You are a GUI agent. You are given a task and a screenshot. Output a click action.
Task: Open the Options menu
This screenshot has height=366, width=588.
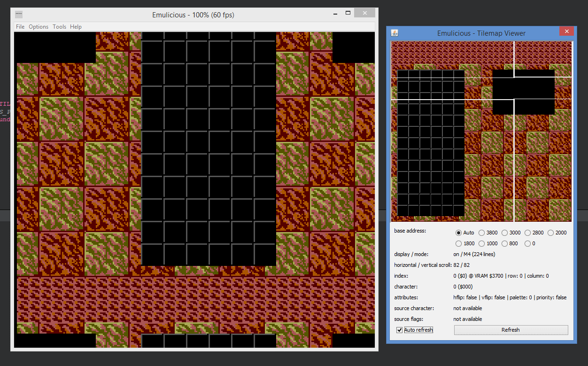(39, 27)
